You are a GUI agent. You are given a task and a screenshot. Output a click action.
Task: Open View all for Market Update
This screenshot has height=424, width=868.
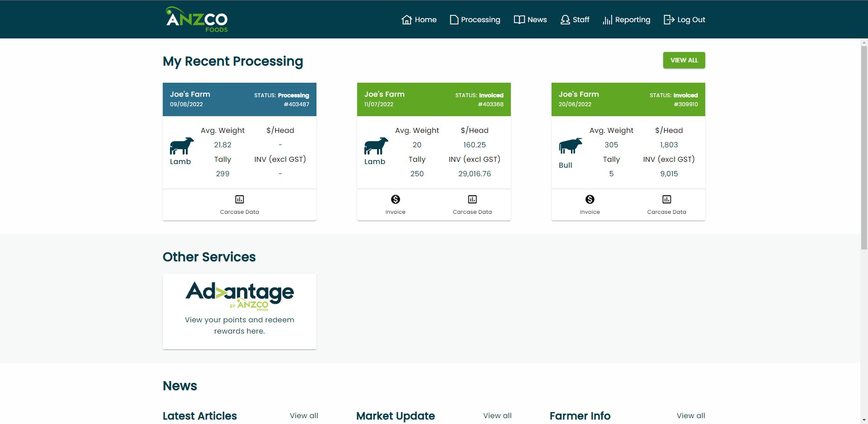click(497, 415)
